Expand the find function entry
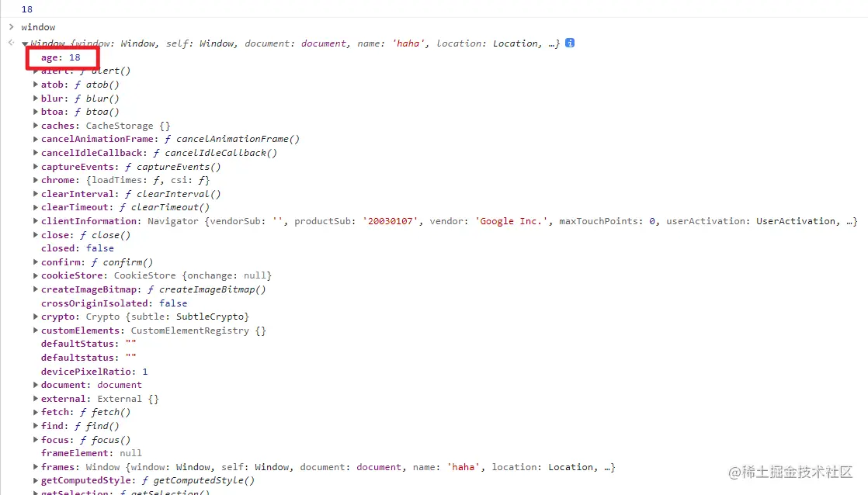This screenshot has height=495, width=868. tap(36, 426)
